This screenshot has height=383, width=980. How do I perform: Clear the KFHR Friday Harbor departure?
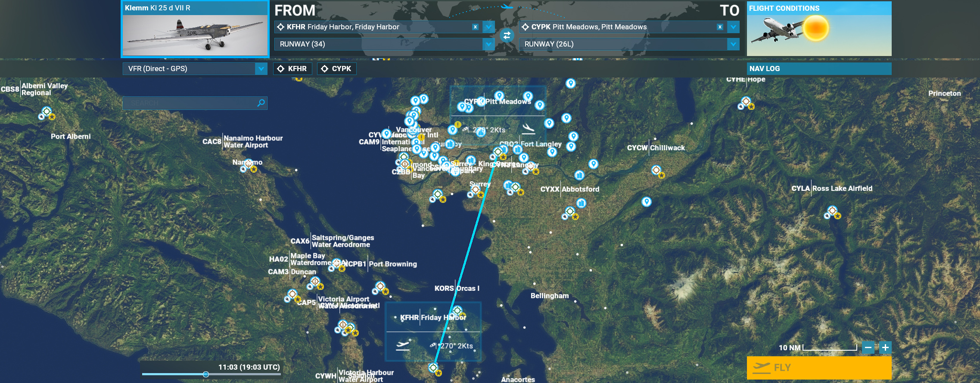[x=475, y=27]
